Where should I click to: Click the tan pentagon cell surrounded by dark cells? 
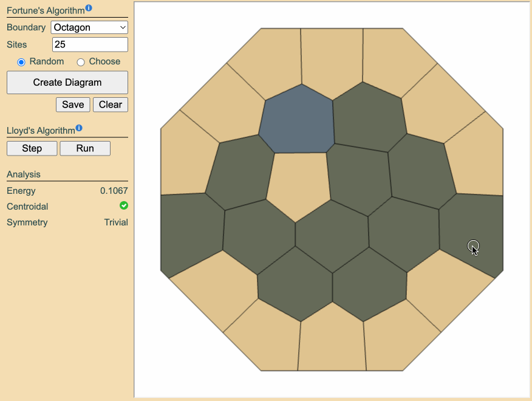298,185
